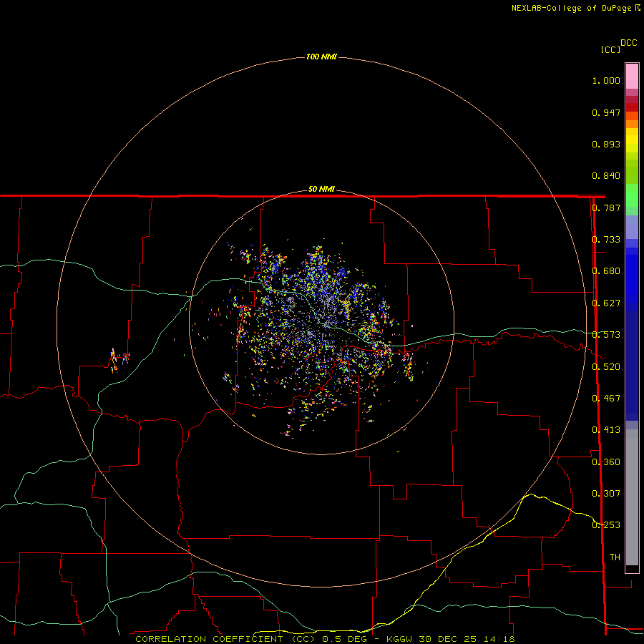The width and height of the screenshot is (644, 644).
Task: Click the KGGW station identifier
Action: (x=399, y=639)
